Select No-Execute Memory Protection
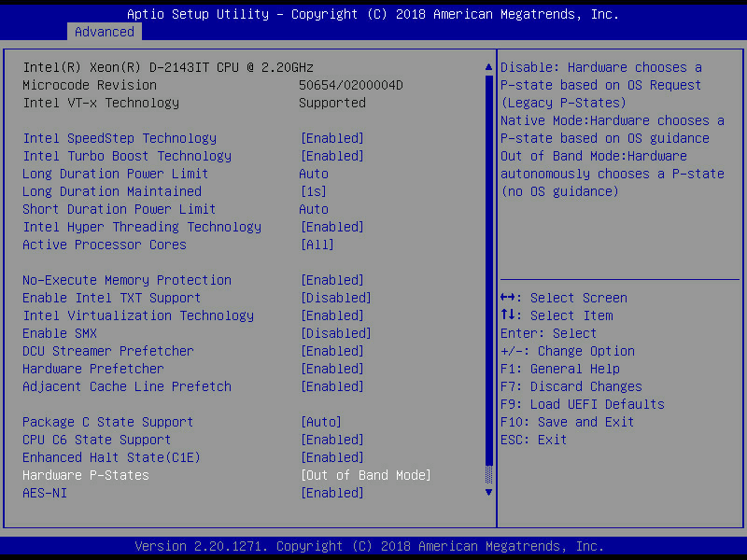Viewport: 747px width, 560px height. tap(127, 280)
